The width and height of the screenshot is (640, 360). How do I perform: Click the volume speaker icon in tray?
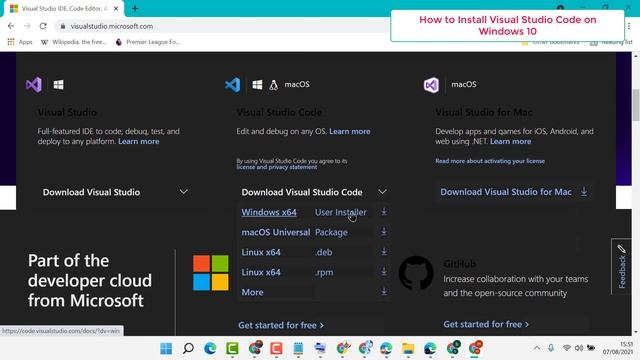[x=579, y=348]
